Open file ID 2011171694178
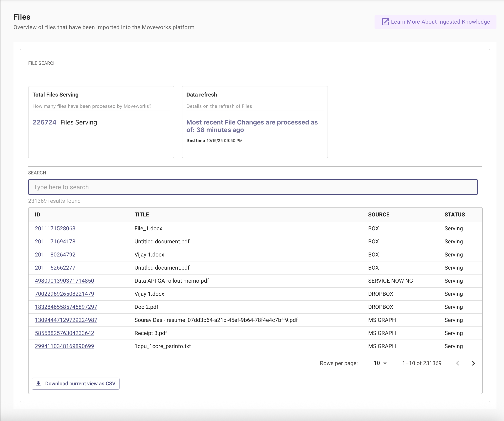Image resolution: width=504 pixels, height=421 pixels. (x=55, y=242)
